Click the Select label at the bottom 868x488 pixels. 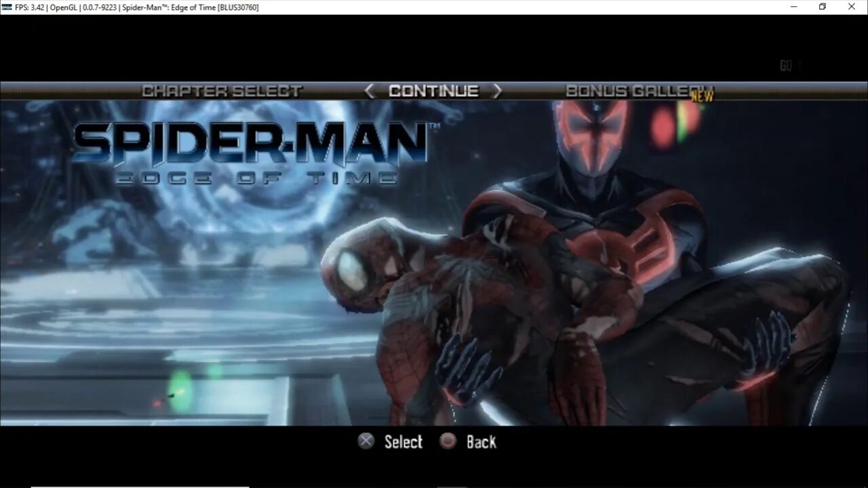tap(403, 442)
